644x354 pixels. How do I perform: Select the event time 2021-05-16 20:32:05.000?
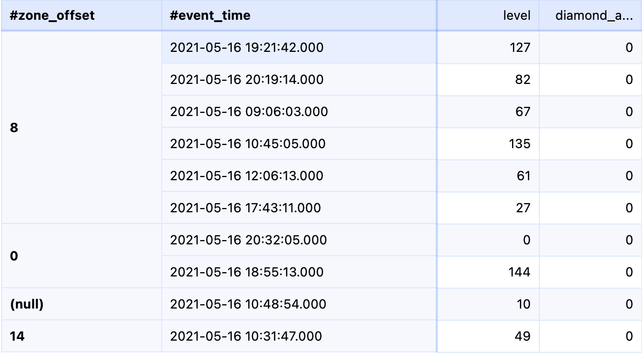pyautogui.click(x=248, y=240)
